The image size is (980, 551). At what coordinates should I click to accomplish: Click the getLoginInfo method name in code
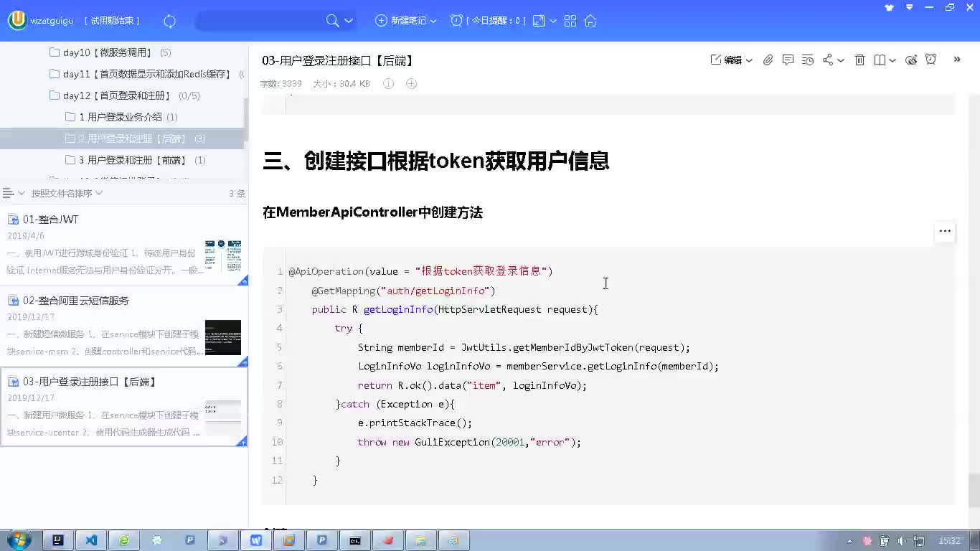pyautogui.click(x=398, y=309)
